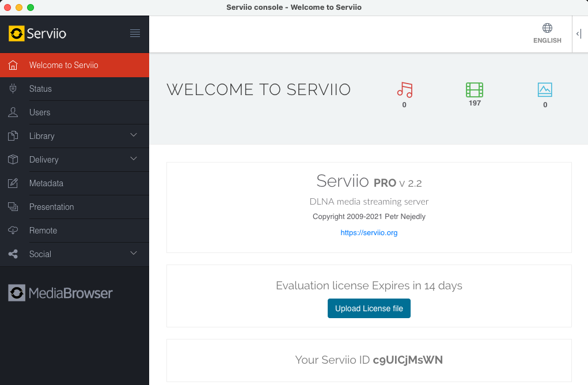Image resolution: width=588 pixels, height=385 pixels.
Task: Expand the Library submenu chevron
Action: 134,135
